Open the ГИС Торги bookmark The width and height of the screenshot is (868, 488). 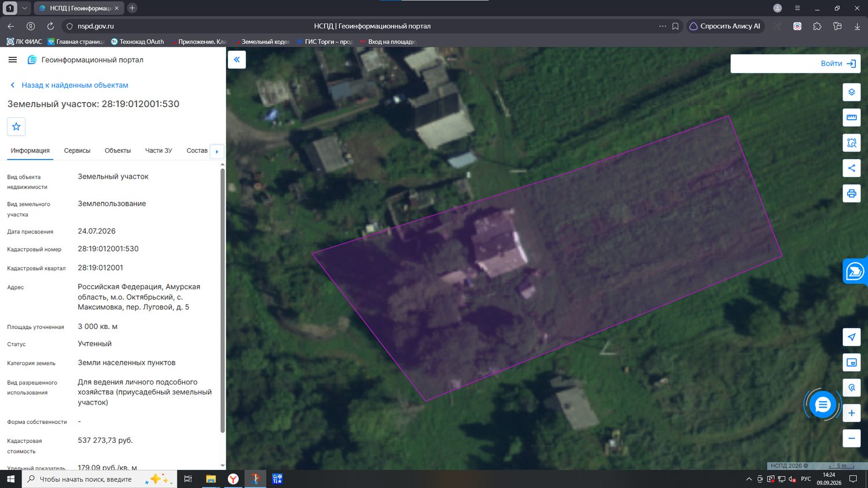pyautogui.click(x=324, y=42)
